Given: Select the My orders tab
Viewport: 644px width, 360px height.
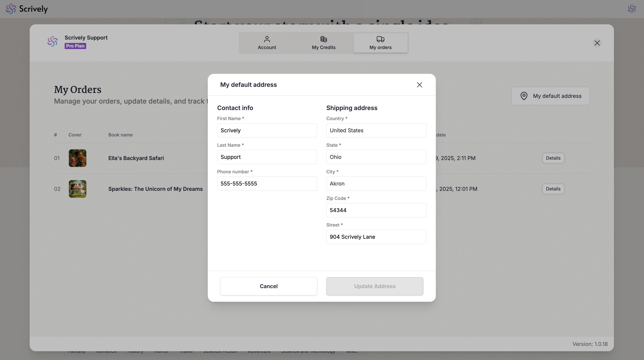Looking at the screenshot, I should (x=380, y=43).
